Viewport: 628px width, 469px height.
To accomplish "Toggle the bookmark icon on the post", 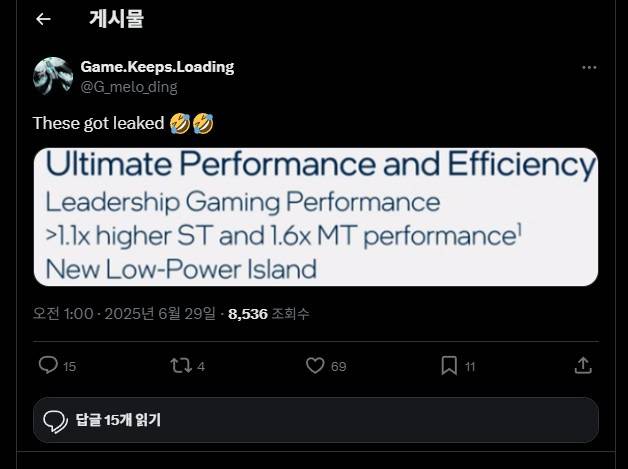I will click(450, 365).
